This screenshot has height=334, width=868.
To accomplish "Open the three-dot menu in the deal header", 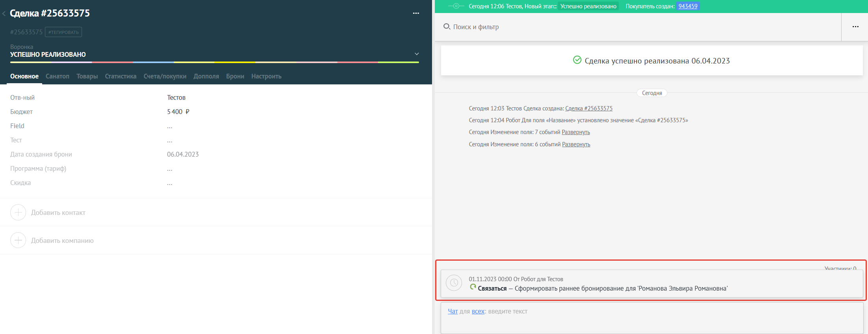I will point(416,13).
